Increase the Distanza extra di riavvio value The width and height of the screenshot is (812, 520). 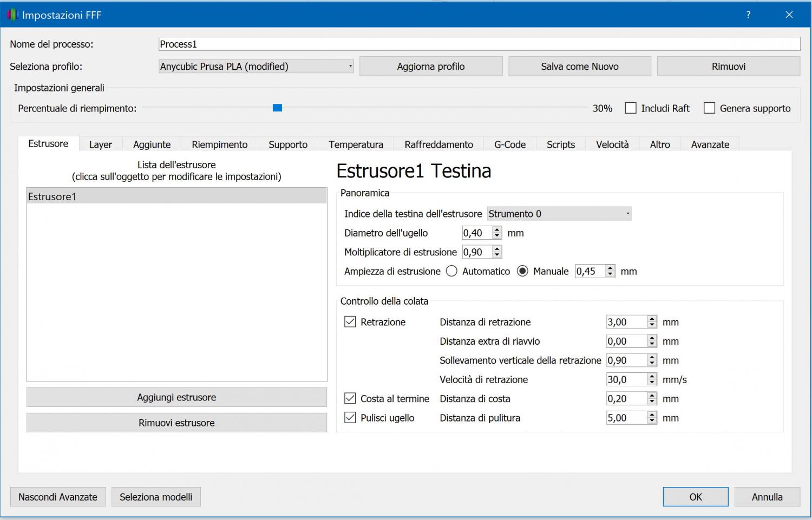coord(652,338)
